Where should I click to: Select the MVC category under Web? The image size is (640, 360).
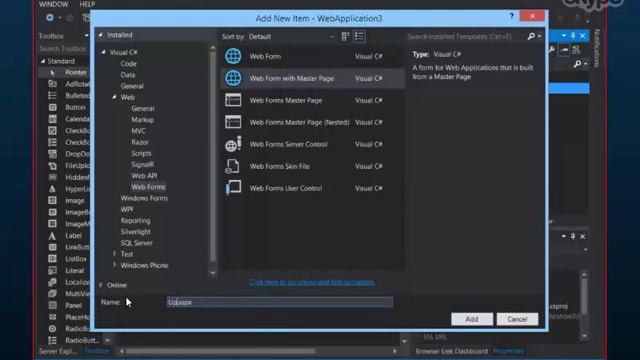(x=138, y=131)
